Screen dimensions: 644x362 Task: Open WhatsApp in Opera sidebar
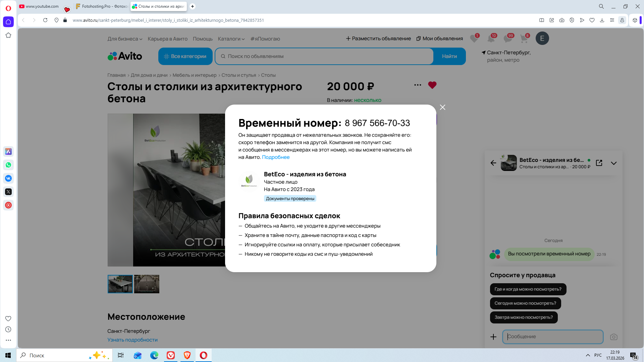tap(8, 165)
